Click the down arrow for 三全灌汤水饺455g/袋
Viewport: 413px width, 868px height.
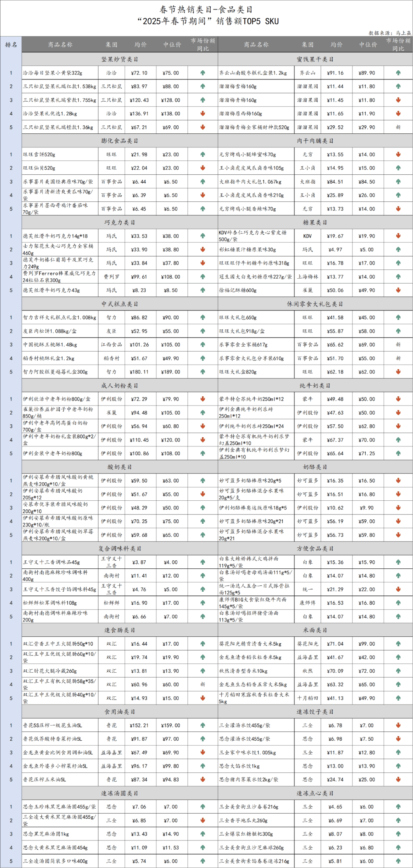coord(398,725)
